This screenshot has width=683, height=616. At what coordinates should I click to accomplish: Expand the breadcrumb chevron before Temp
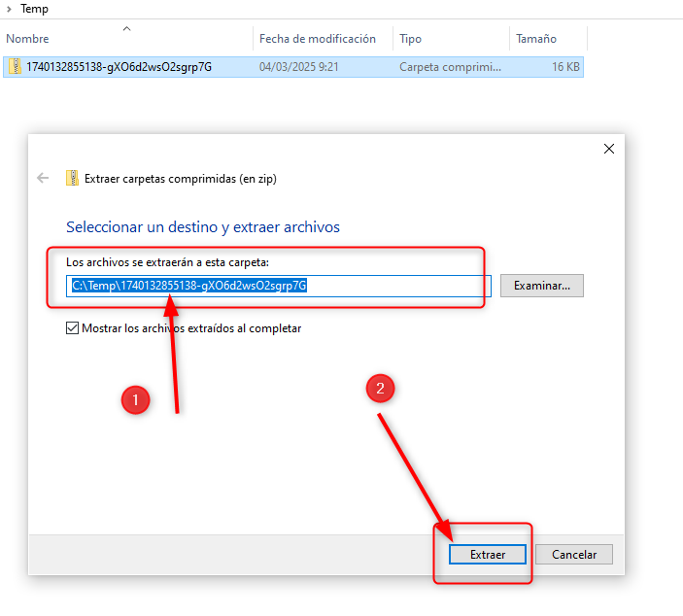click(x=9, y=9)
